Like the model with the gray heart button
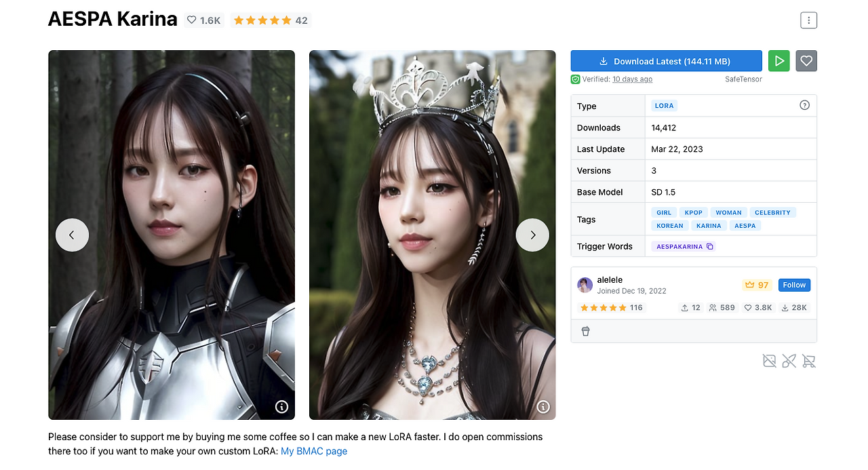 tap(806, 61)
